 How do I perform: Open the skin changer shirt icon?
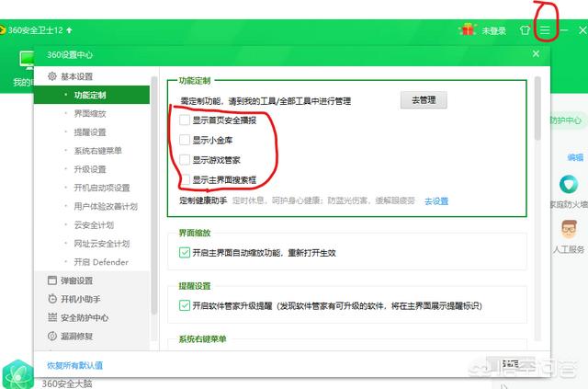coord(525,30)
